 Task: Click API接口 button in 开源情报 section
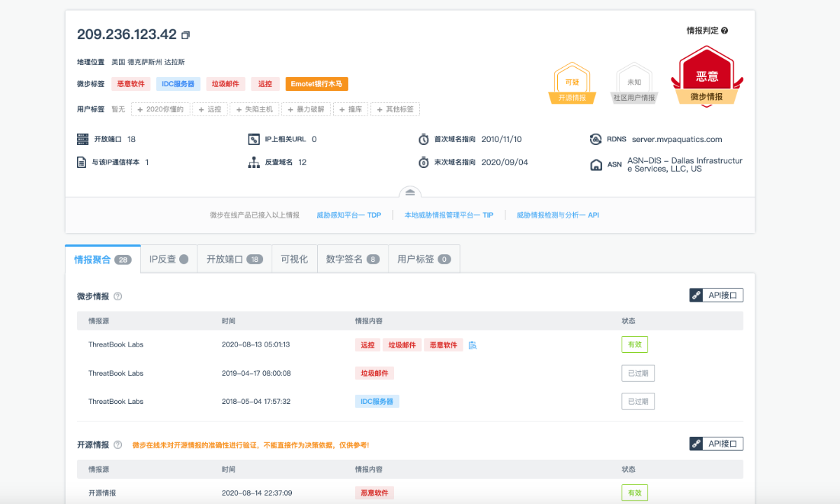tap(716, 444)
